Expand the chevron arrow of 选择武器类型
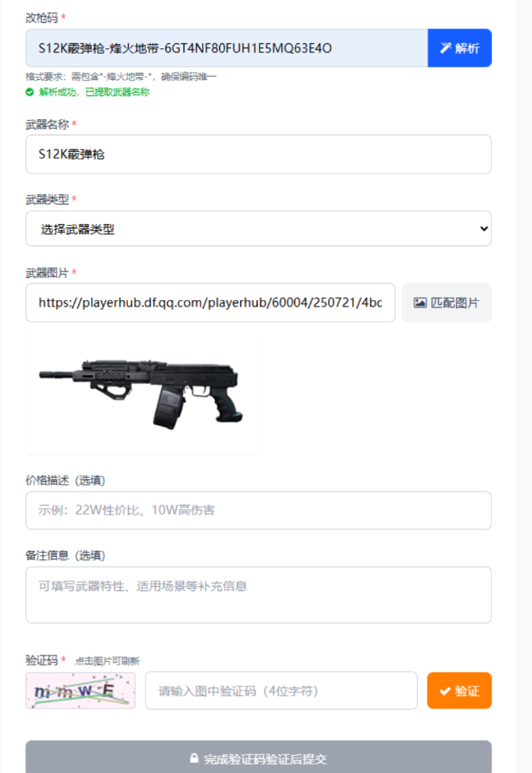Screen dimensions: 532x773 coord(484,229)
